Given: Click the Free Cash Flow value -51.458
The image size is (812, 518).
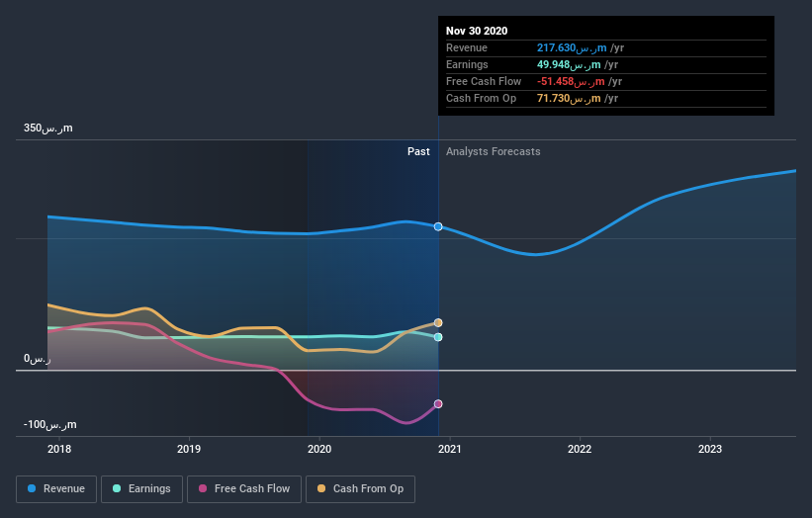Looking at the screenshot, I should point(571,82).
